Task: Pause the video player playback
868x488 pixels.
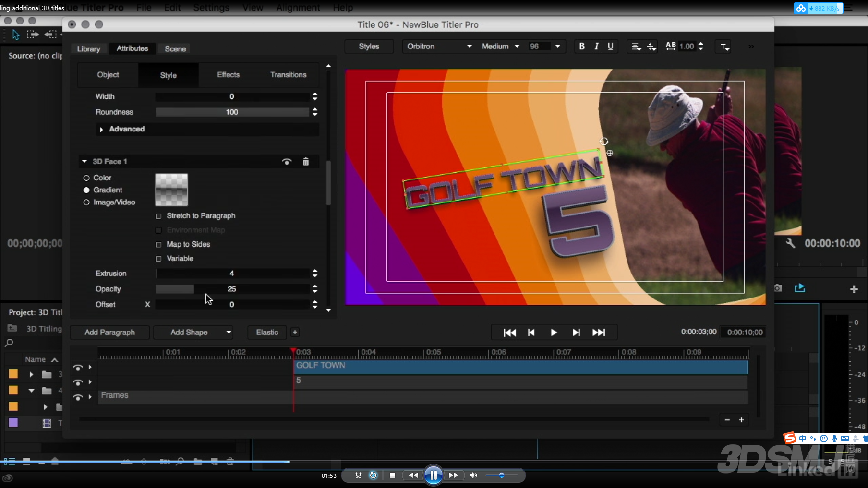Action: point(433,476)
